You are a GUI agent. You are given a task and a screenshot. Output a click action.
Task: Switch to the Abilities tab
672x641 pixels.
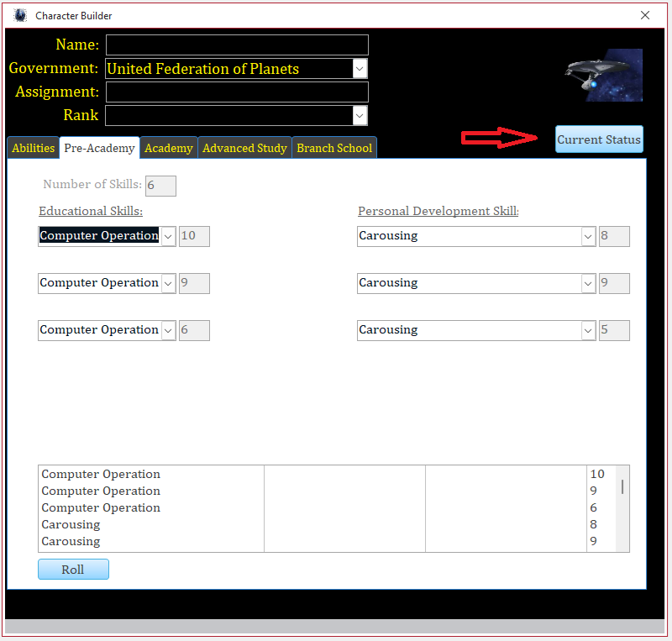33,148
